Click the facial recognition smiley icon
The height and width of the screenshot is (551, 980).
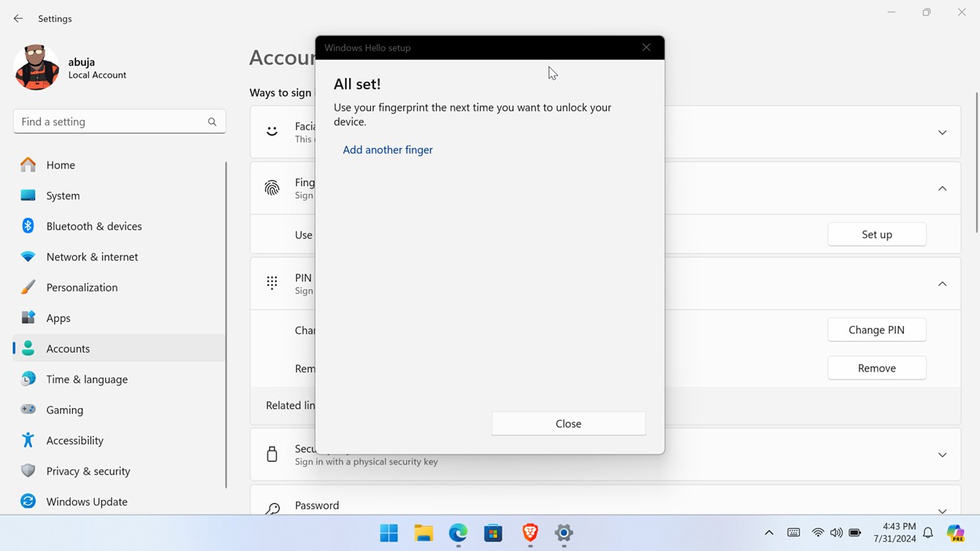click(x=272, y=132)
